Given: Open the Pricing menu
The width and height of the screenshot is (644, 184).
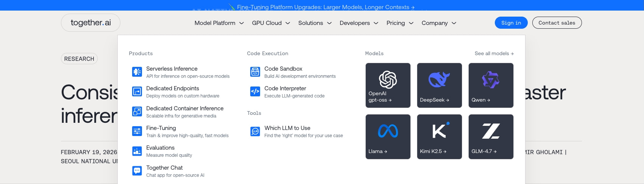Looking at the screenshot, I should 400,23.
